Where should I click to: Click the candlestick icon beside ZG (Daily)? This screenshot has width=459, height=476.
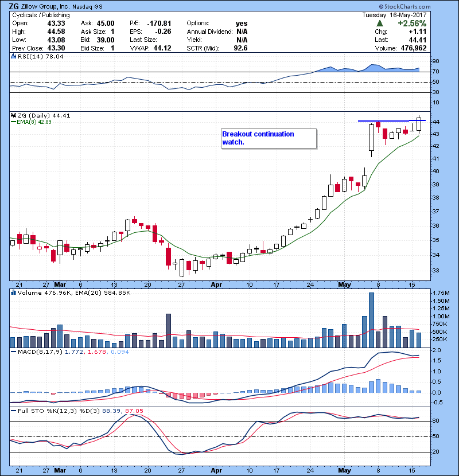[13, 115]
